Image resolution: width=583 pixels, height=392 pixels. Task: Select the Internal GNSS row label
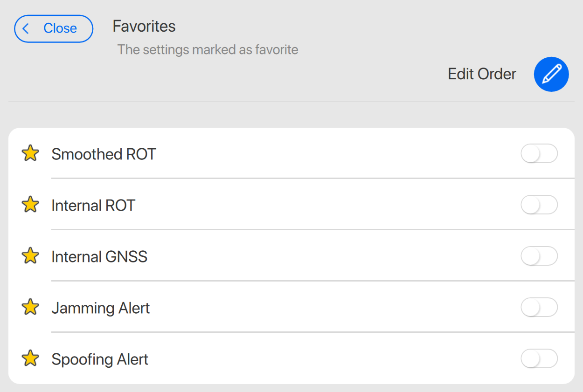tap(99, 257)
